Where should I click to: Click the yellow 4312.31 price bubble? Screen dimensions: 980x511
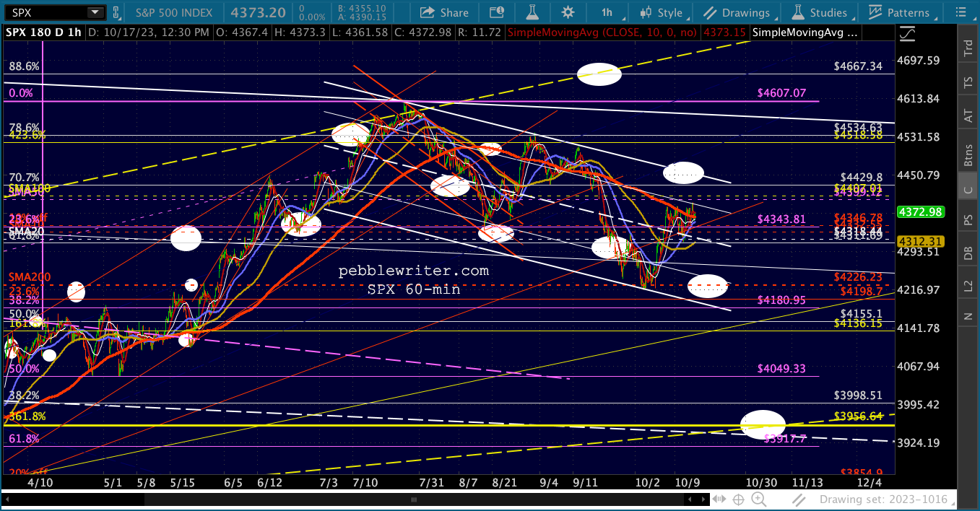920,241
